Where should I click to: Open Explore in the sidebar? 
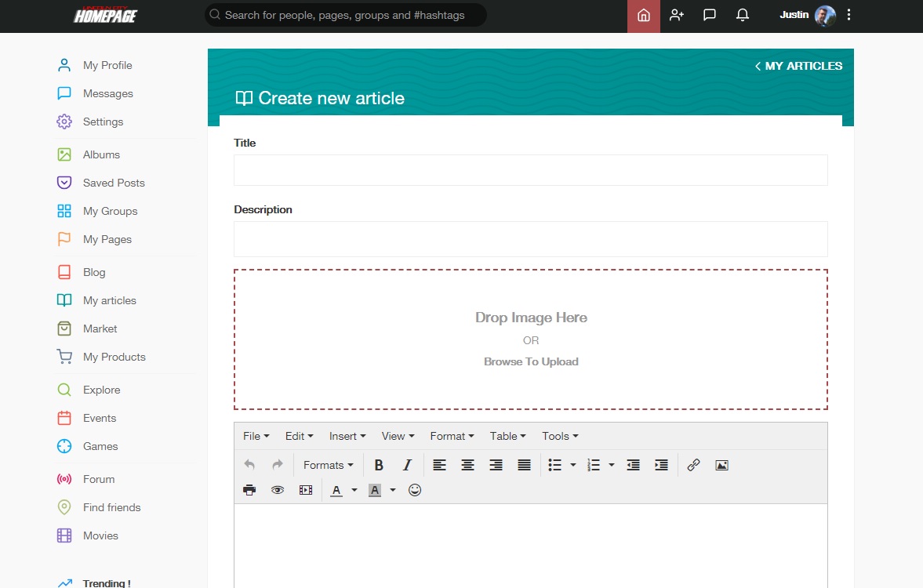coord(101,390)
